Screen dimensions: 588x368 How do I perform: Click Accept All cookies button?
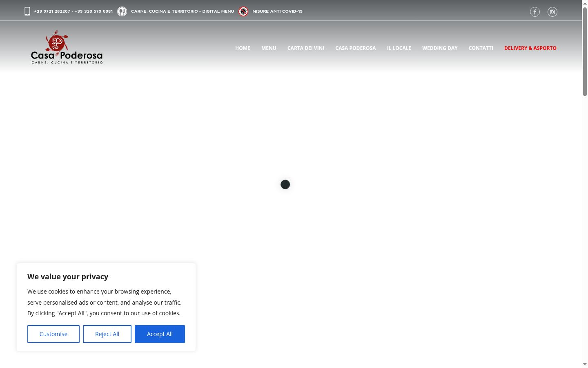tap(160, 334)
